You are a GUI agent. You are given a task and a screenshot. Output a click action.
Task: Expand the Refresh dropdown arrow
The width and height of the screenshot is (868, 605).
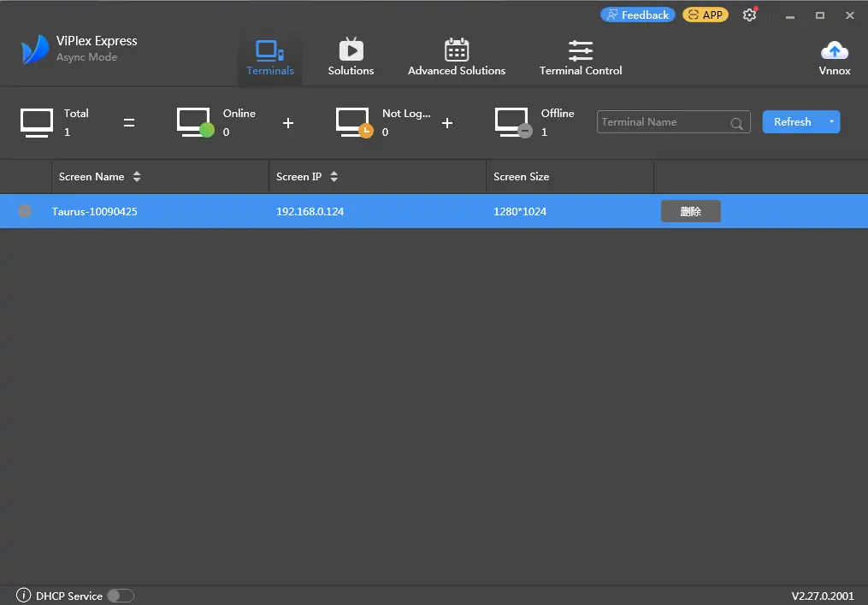(830, 122)
